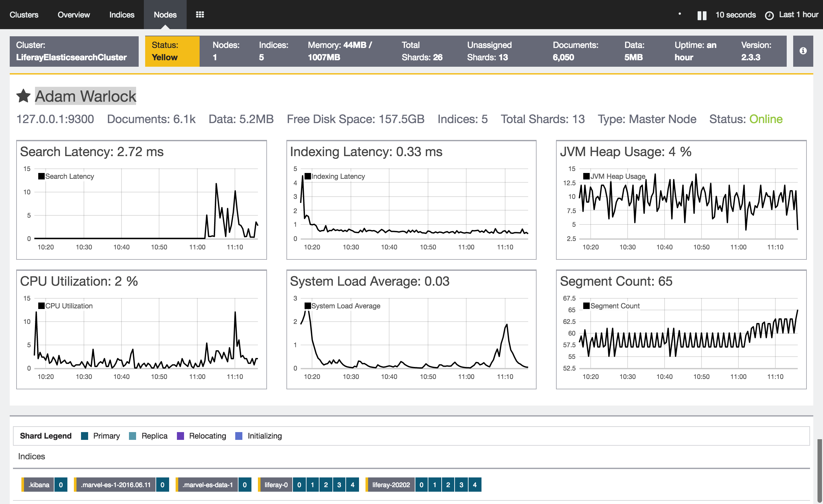Click the cluster info icon button
The image size is (823, 504).
pyautogui.click(x=803, y=51)
